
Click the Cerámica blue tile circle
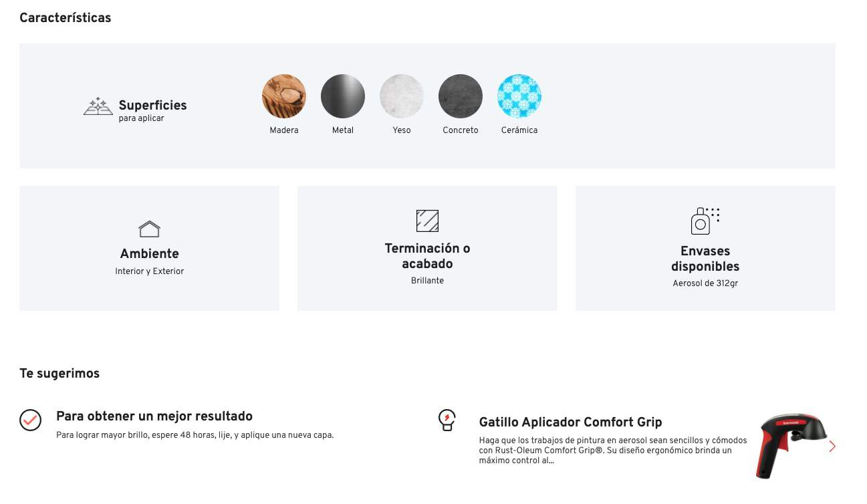pos(519,96)
